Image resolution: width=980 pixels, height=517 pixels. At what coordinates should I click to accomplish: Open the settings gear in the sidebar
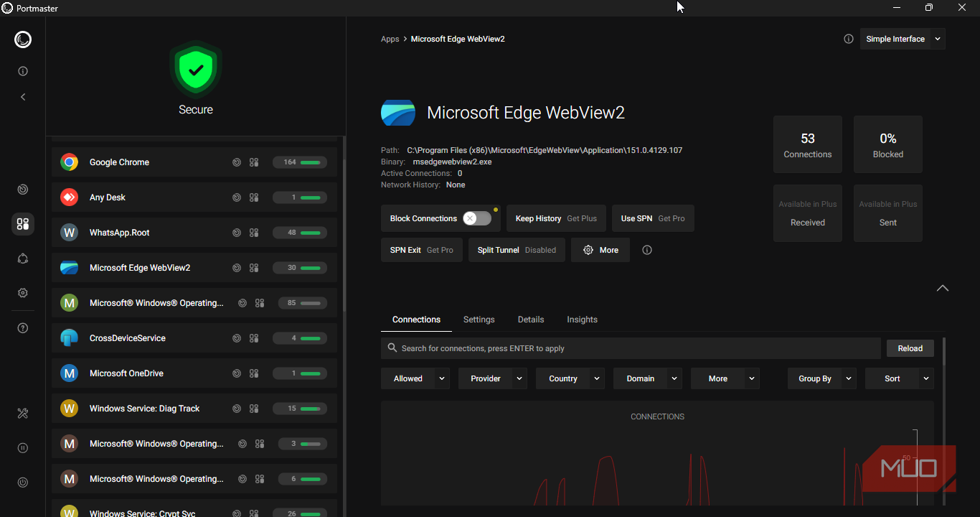click(x=23, y=293)
